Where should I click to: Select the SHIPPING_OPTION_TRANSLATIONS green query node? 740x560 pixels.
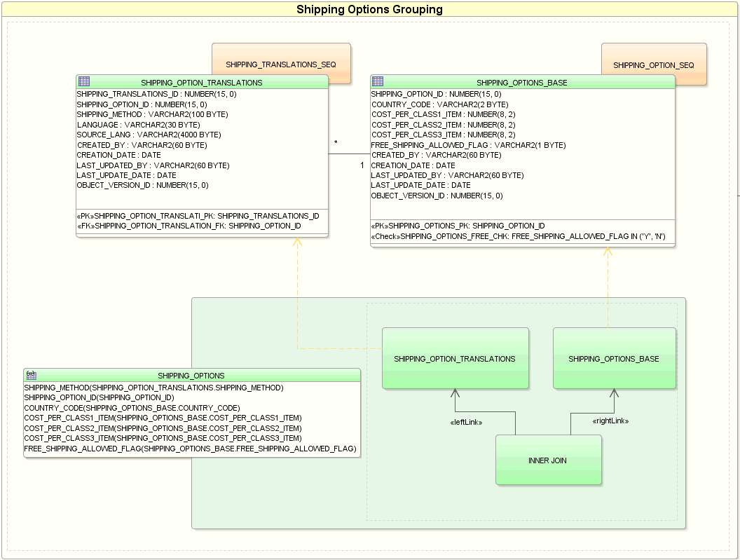[455, 358]
